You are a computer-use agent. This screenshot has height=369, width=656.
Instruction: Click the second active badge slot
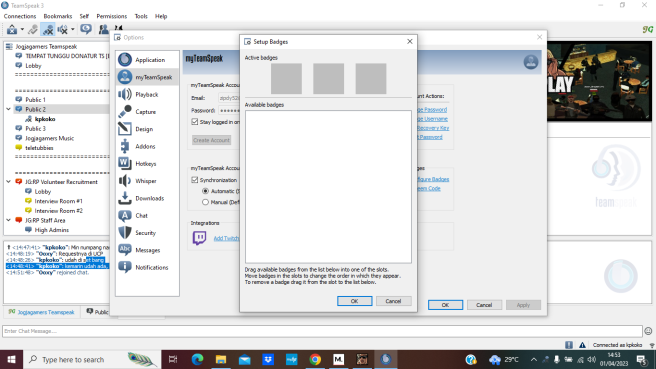(x=328, y=79)
